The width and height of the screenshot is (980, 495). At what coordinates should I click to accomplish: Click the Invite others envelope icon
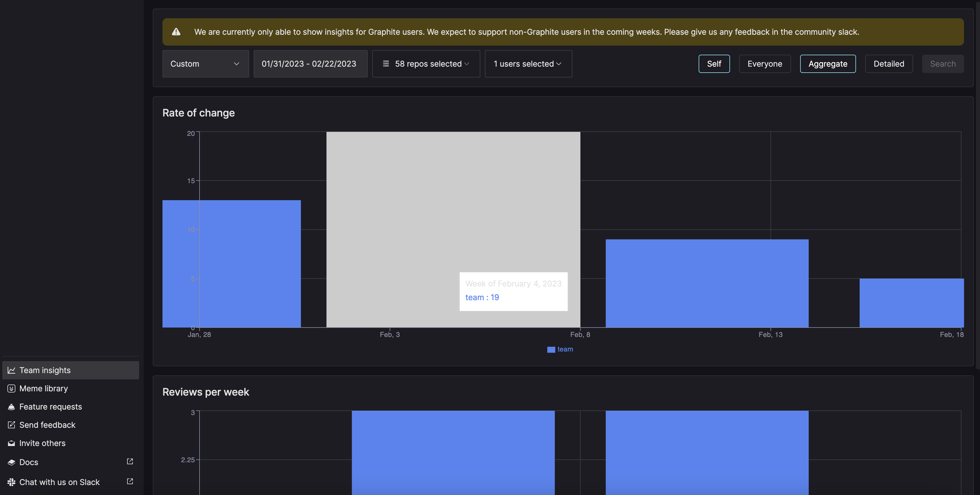coord(11,443)
